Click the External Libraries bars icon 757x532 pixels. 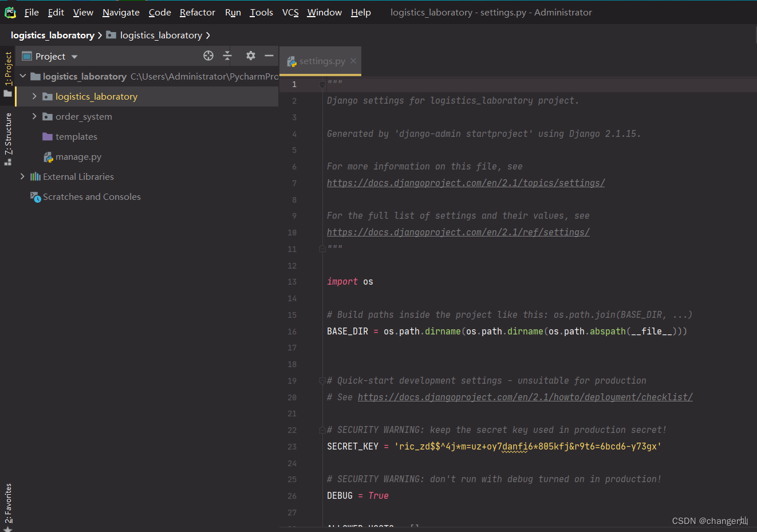(x=36, y=177)
